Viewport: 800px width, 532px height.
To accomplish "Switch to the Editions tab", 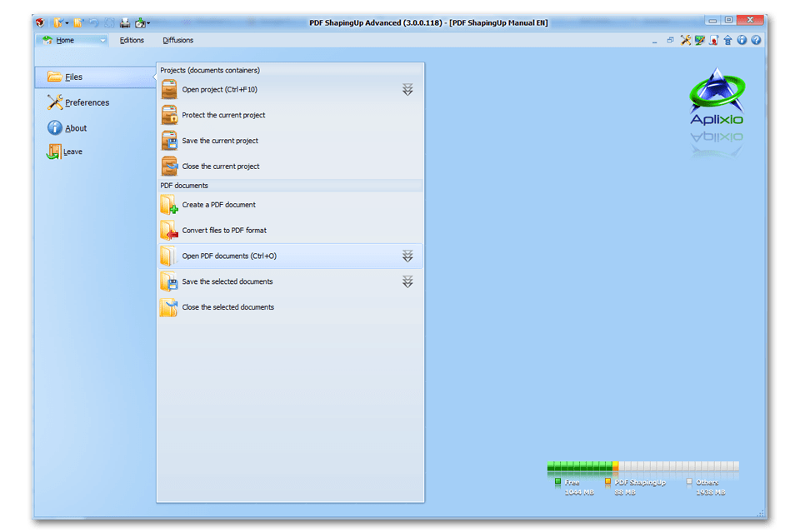I will click(x=132, y=40).
